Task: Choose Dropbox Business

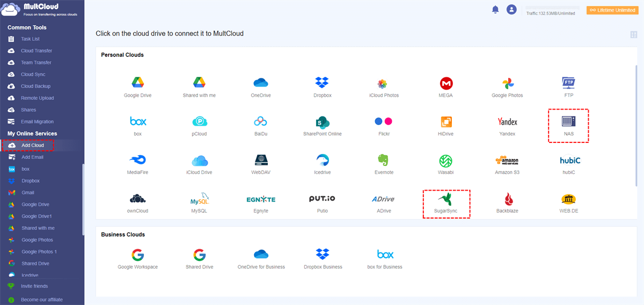Action: point(322,254)
